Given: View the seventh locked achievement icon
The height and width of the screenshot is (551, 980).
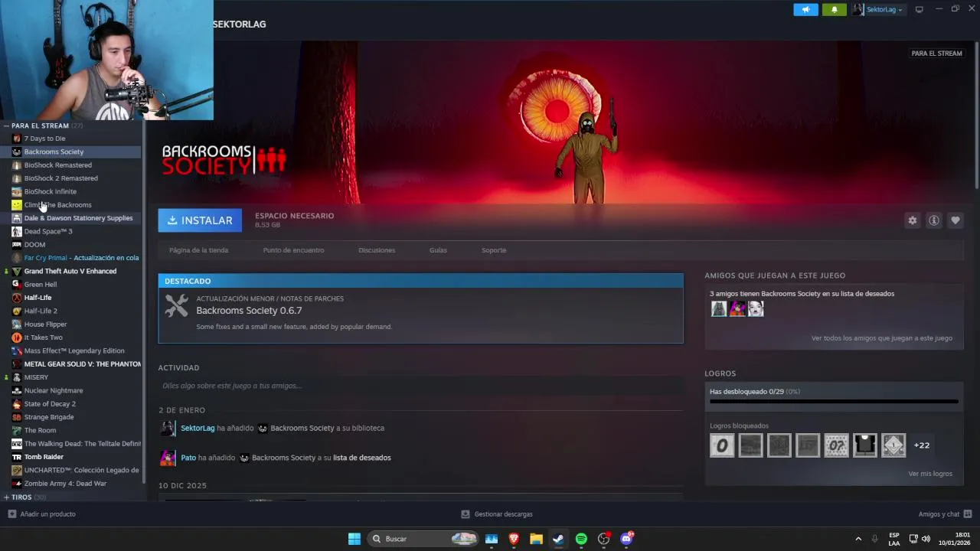Looking at the screenshot, I should tap(893, 445).
